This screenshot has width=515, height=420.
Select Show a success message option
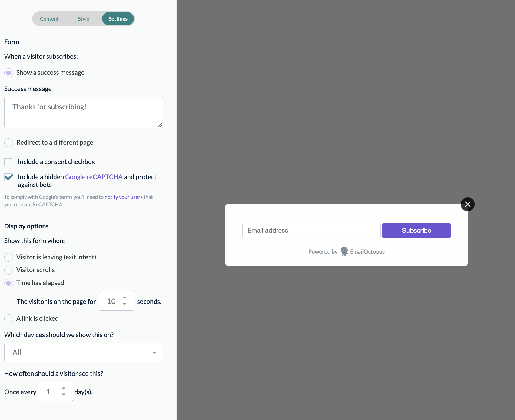tap(8, 73)
